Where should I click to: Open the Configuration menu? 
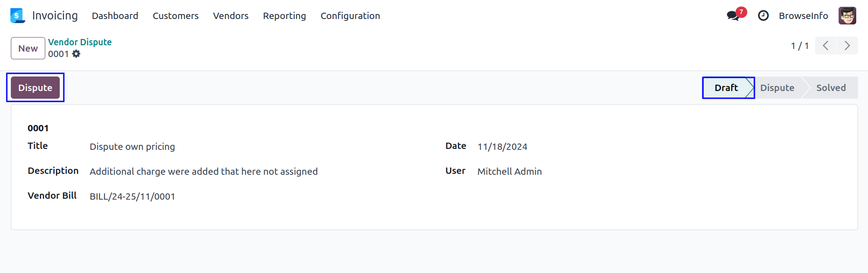[350, 16]
